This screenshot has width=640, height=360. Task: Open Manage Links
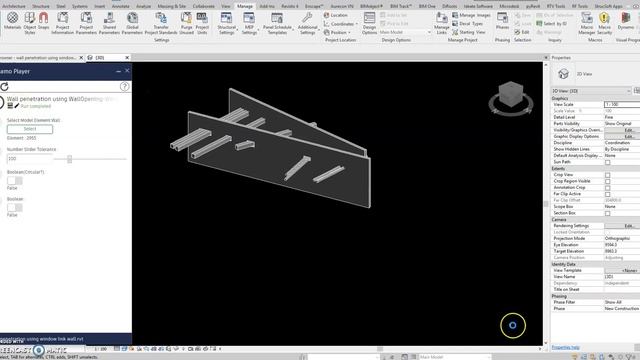(x=442, y=22)
